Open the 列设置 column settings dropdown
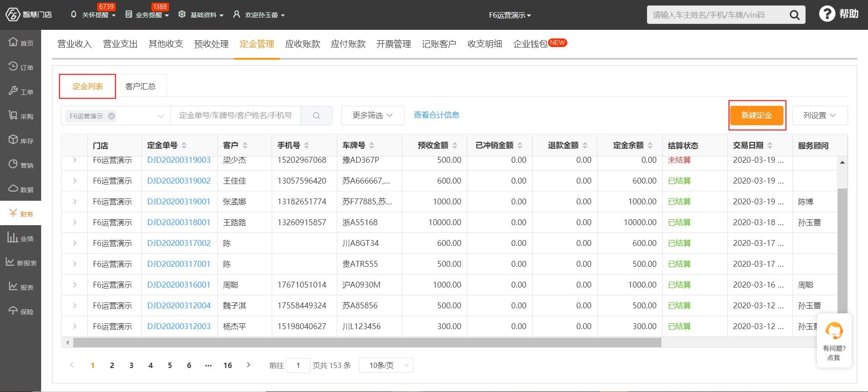 coord(820,116)
